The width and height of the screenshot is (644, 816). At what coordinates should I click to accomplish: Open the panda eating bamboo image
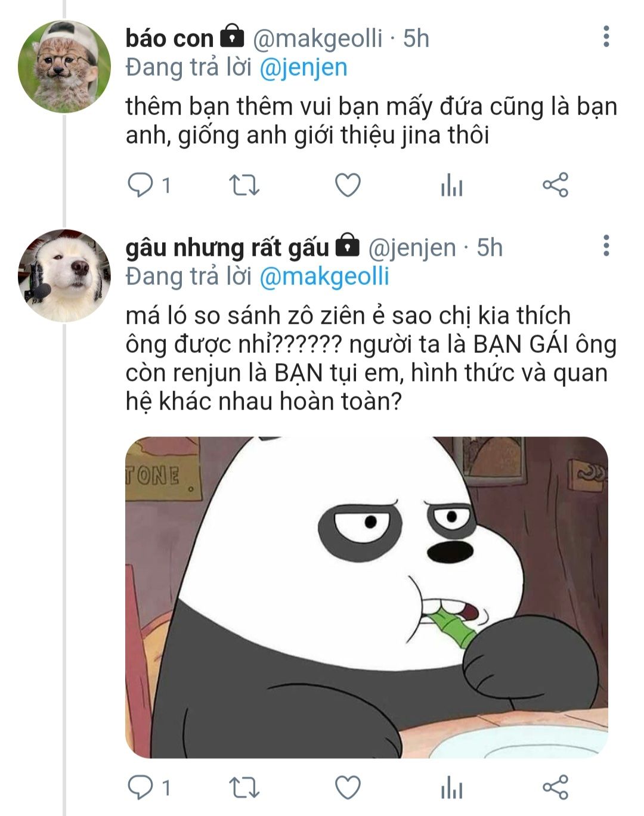[367, 597]
